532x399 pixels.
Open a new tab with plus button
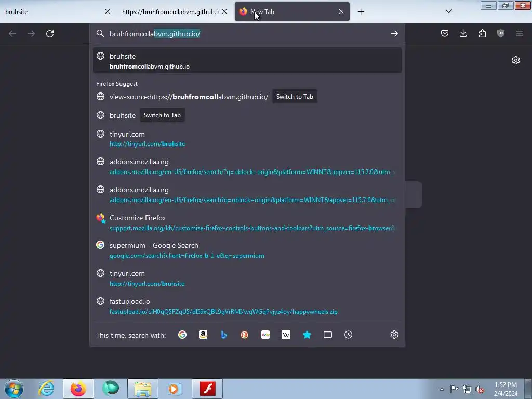361,12
